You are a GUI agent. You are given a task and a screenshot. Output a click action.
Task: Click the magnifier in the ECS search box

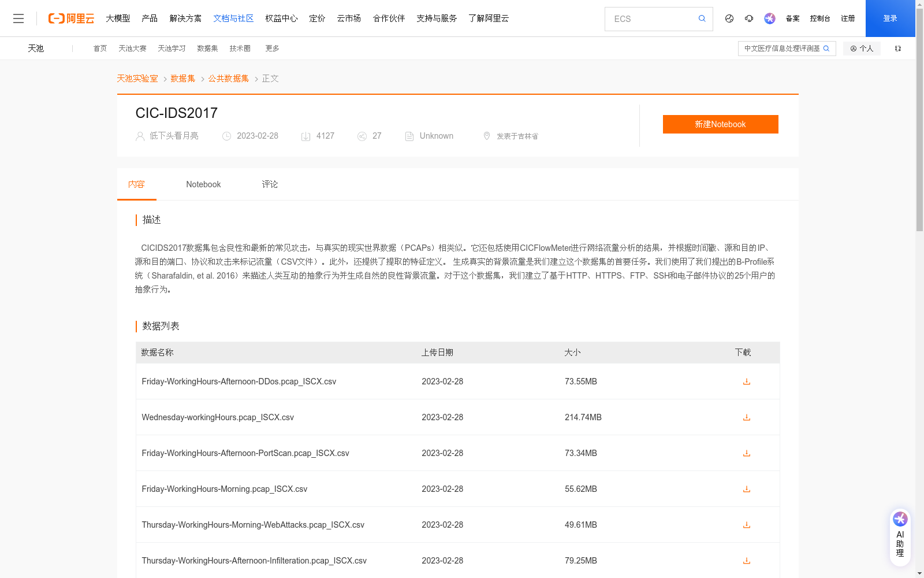click(x=702, y=18)
